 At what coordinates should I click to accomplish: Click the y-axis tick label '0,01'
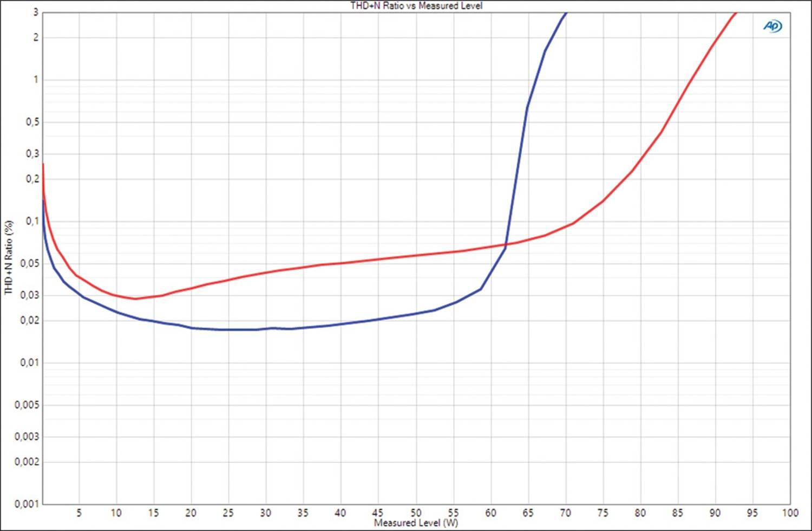click(30, 362)
